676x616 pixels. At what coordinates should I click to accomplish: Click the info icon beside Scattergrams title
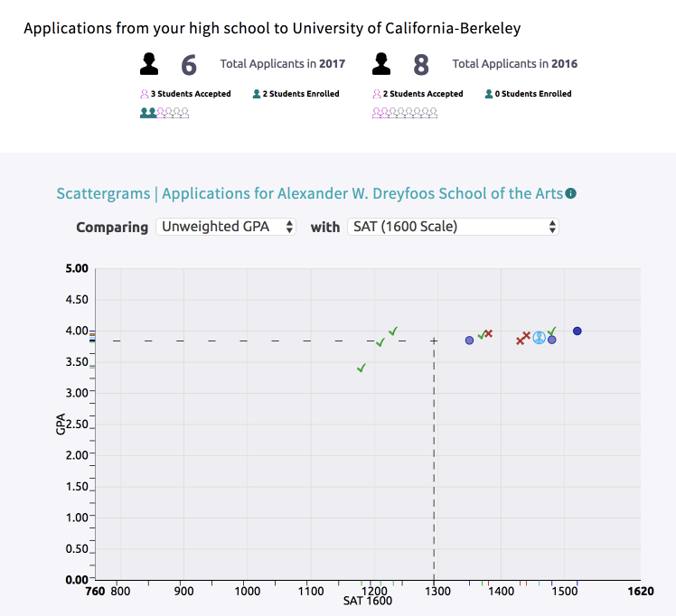pos(570,193)
